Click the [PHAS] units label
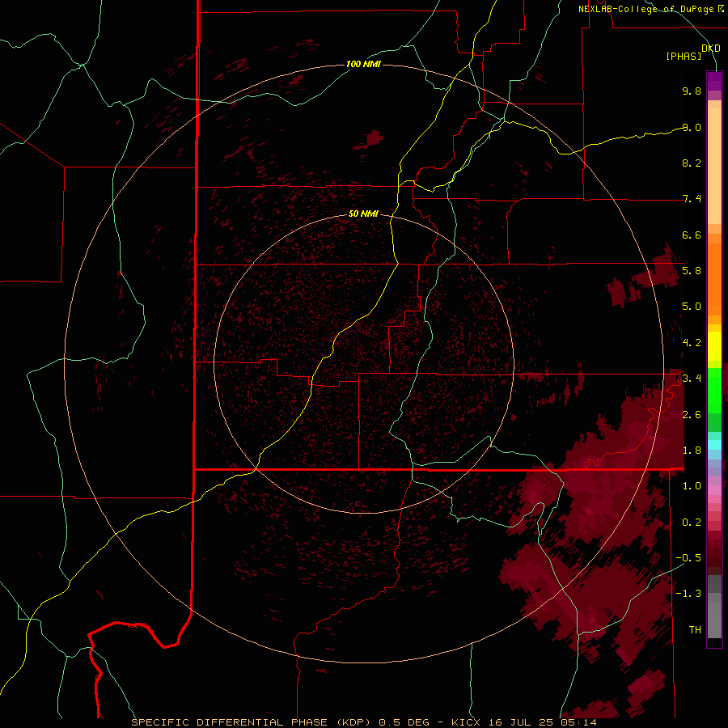This screenshot has width=728, height=728. click(684, 56)
